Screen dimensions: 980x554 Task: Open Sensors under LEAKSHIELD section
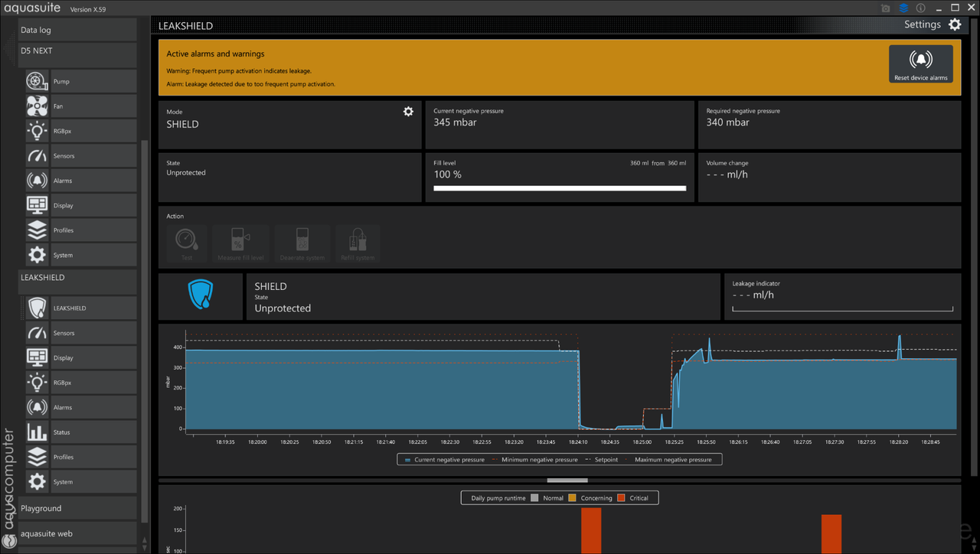[x=80, y=333]
